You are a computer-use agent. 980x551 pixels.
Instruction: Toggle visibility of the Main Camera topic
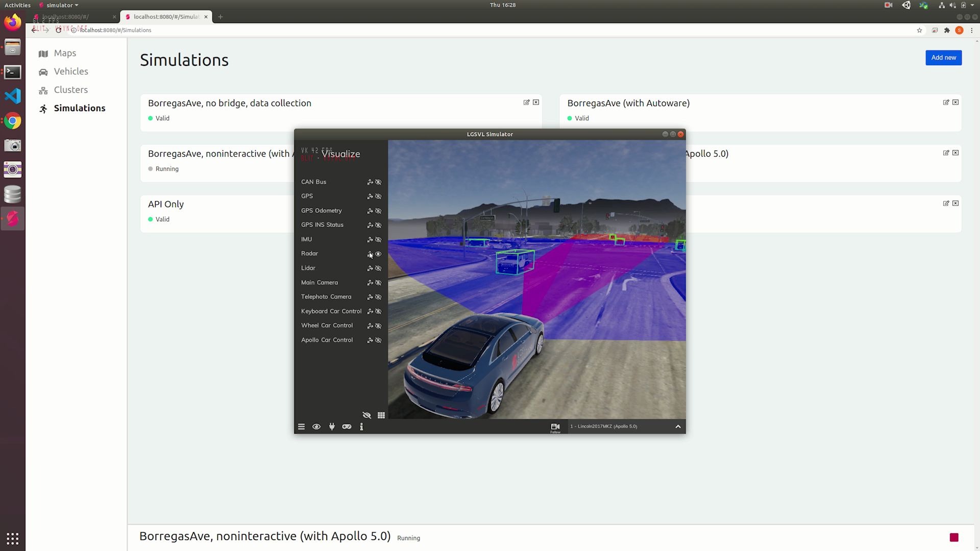378,282
